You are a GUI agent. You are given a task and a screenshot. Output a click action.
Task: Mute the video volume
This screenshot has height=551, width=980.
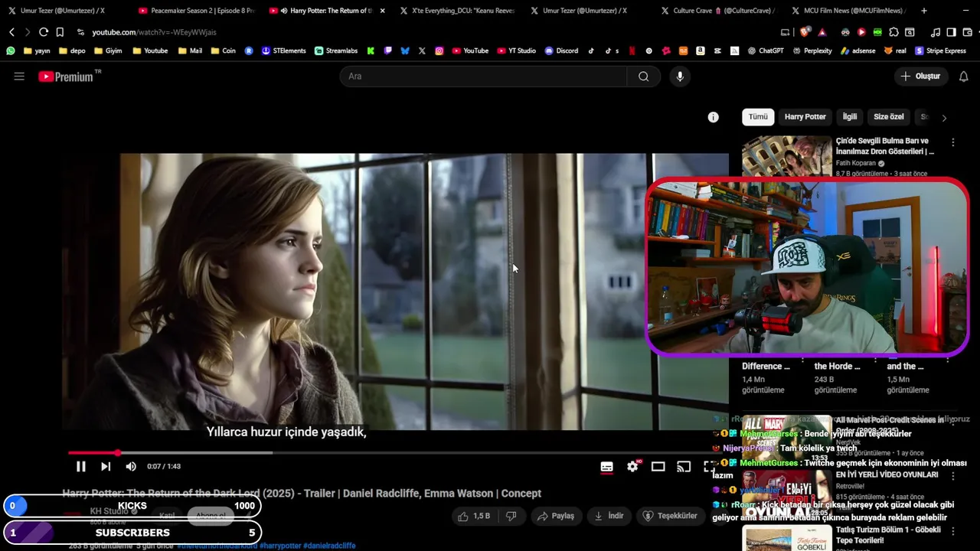coord(131,466)
